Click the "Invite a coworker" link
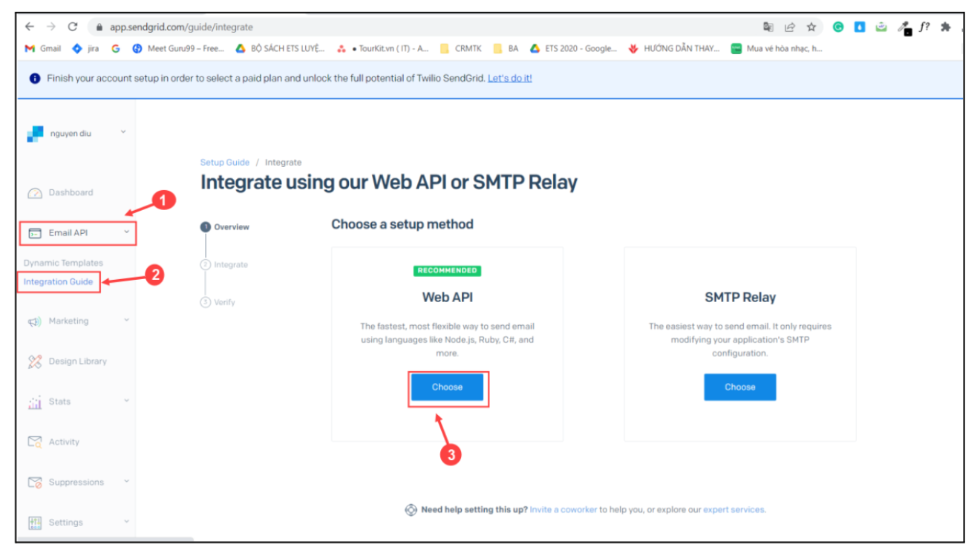The image size is (980, 556). (x=563, y=510)
